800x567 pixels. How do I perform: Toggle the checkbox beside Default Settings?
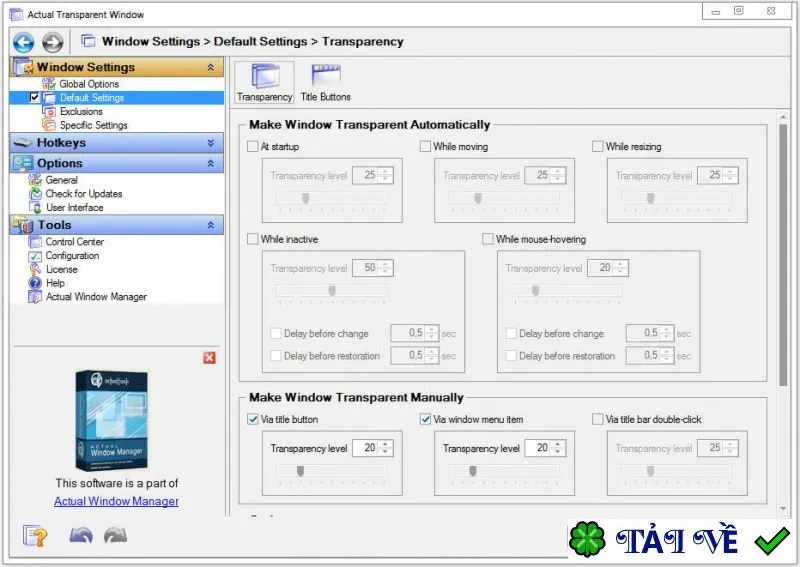34,97
